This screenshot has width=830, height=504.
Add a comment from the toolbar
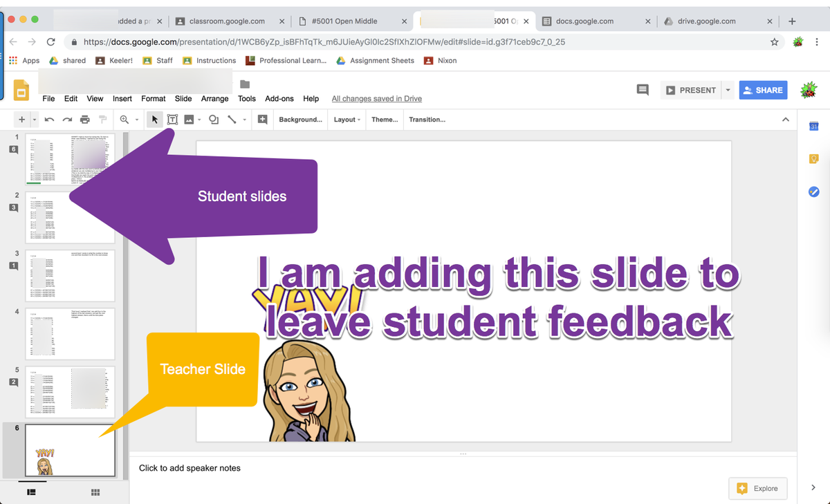coord(263,120)
